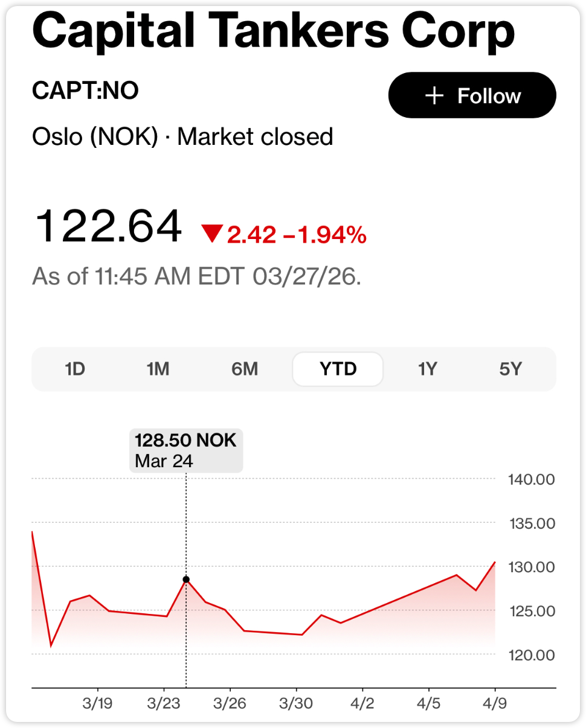Click the CAPT:NO ticker symbol

coord(85,91)
